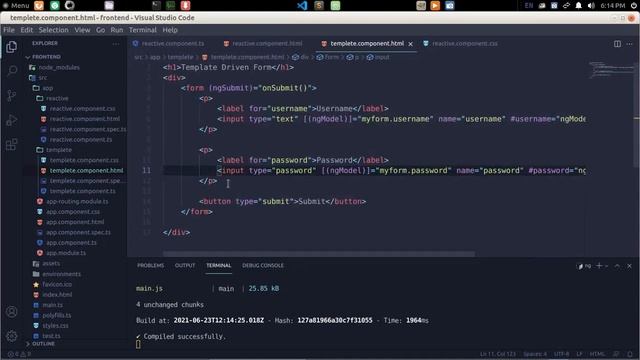This screenshot has height=360, width=640.
Task: Click the UTF-8 encoding status item
Action: [561, 354]
